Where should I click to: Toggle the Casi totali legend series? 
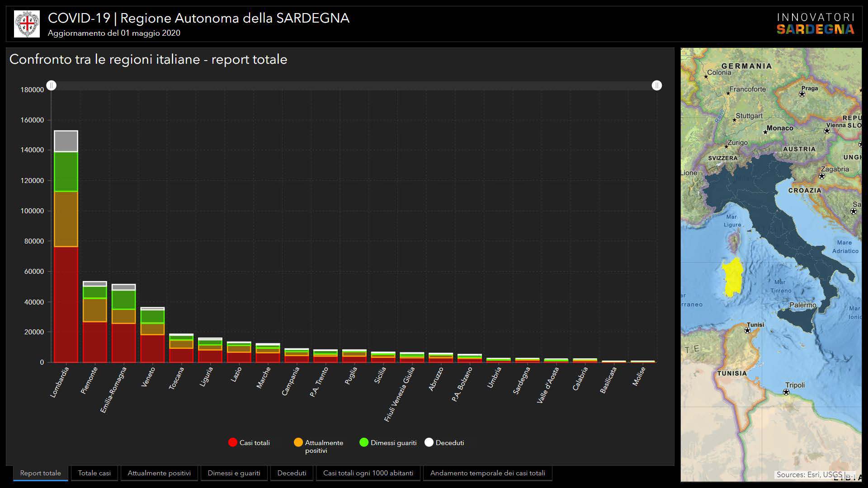tap(249, 443)
